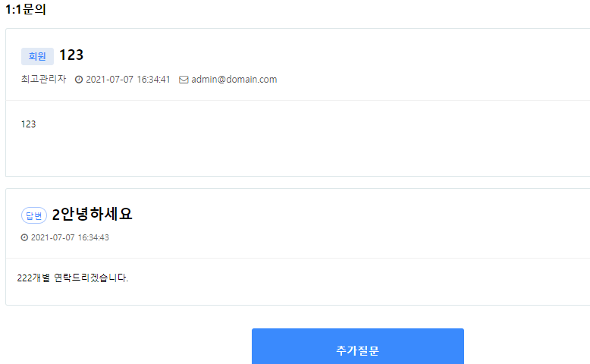Click the 답변 badge icon

(x=34, y=215)
